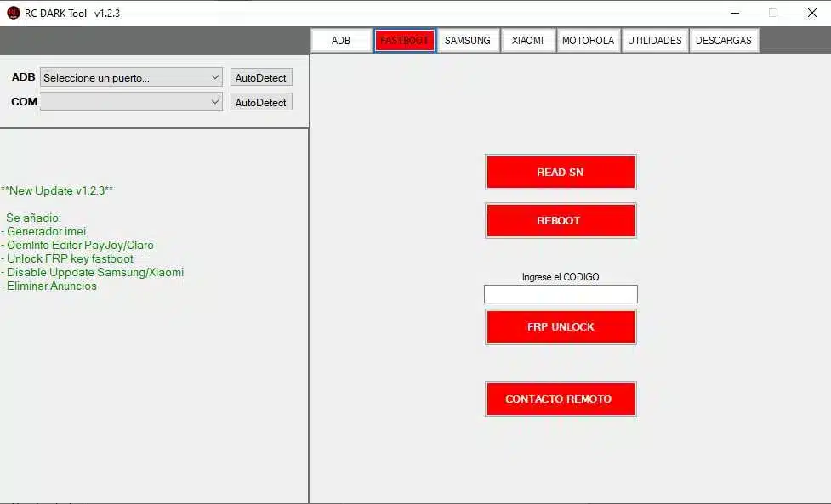Click the REBOOT button
Viewport: 831px width, 504px height.
coord(560,220)
